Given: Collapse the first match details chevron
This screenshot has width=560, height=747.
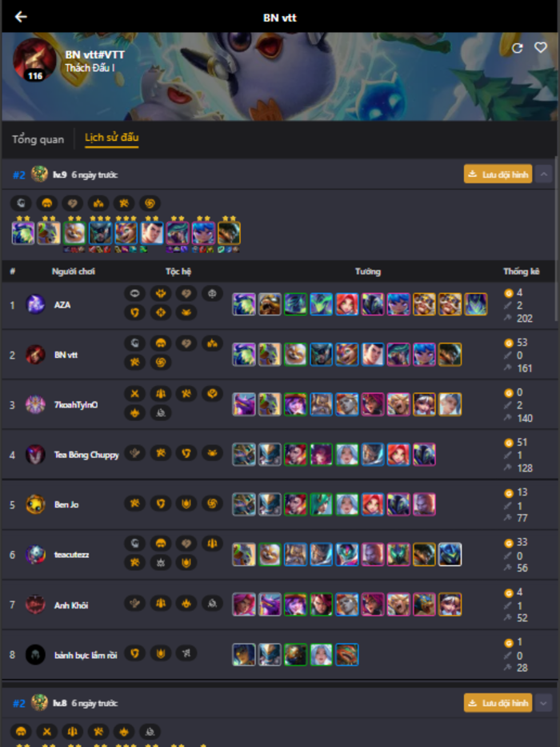Looking at the screenshot, I should 543,175.
